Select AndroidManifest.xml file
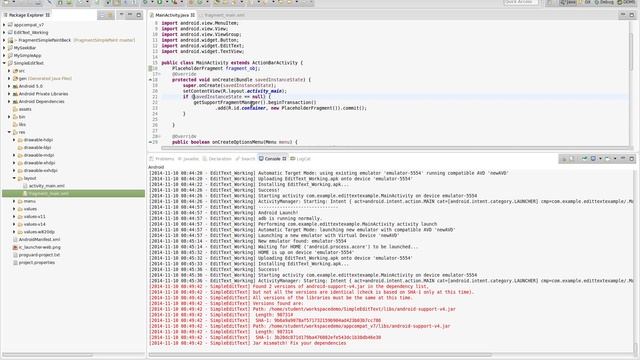The width and height of the screenshot is (640, 360). click(39, 240)
